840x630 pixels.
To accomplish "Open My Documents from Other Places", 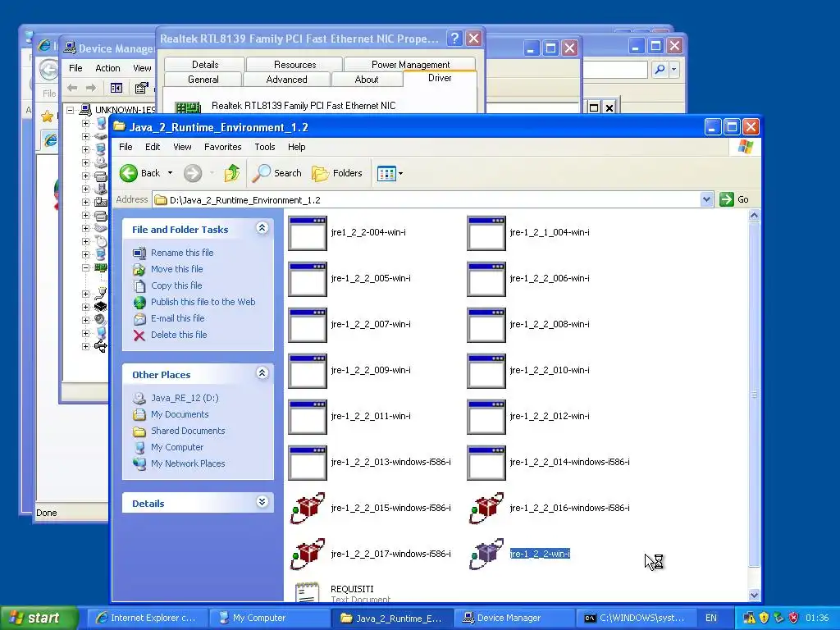I will click(x=180, y=414).
